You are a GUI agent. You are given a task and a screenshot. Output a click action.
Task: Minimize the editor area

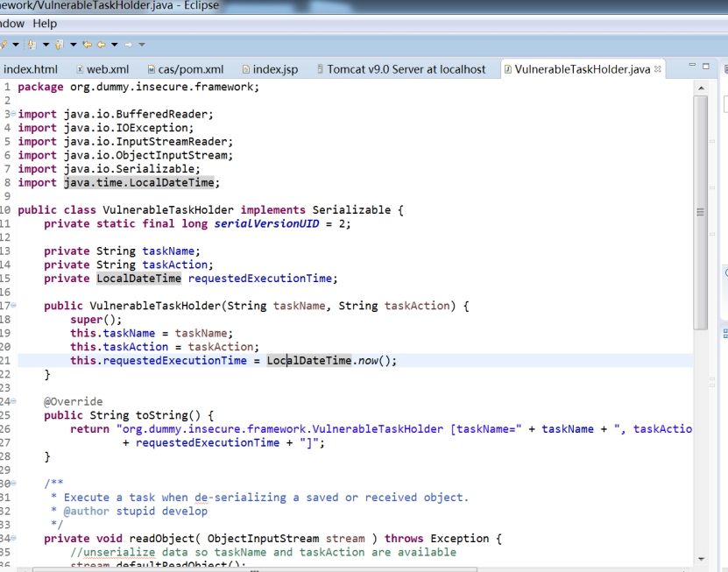click(692, 66)
